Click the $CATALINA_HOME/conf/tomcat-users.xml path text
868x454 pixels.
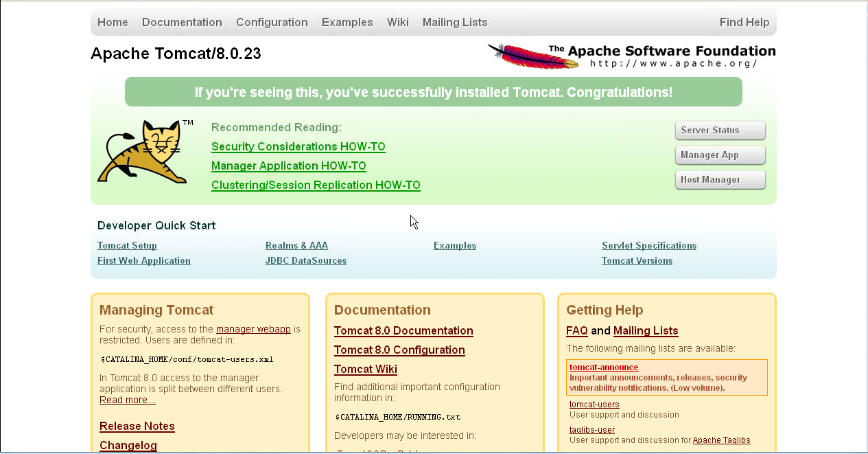187,359
